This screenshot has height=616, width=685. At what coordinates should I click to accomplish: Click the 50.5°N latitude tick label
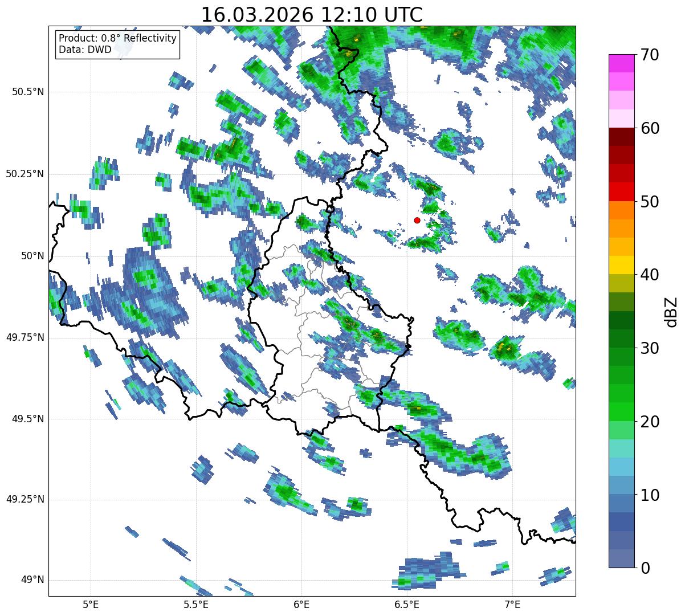point(28,92)
